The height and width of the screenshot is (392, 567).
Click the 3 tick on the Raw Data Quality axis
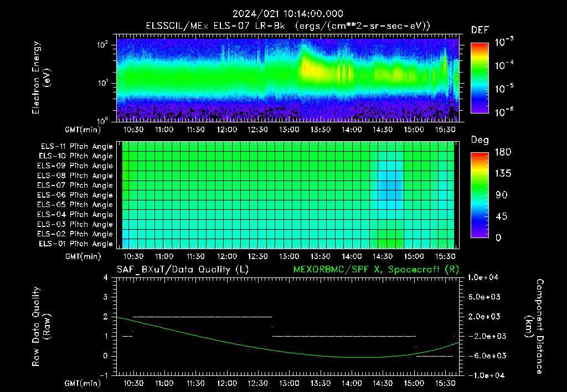(105, 297)
